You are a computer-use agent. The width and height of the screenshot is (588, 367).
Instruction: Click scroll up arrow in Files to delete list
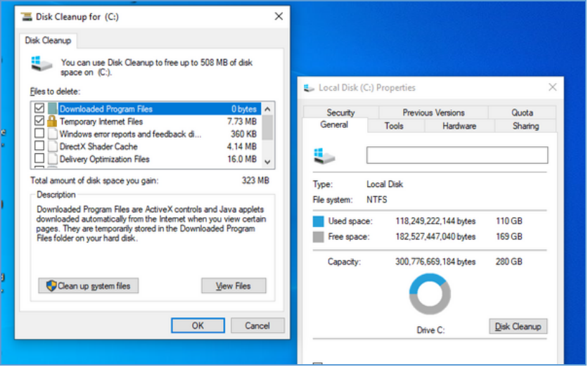tap(267, 109)
